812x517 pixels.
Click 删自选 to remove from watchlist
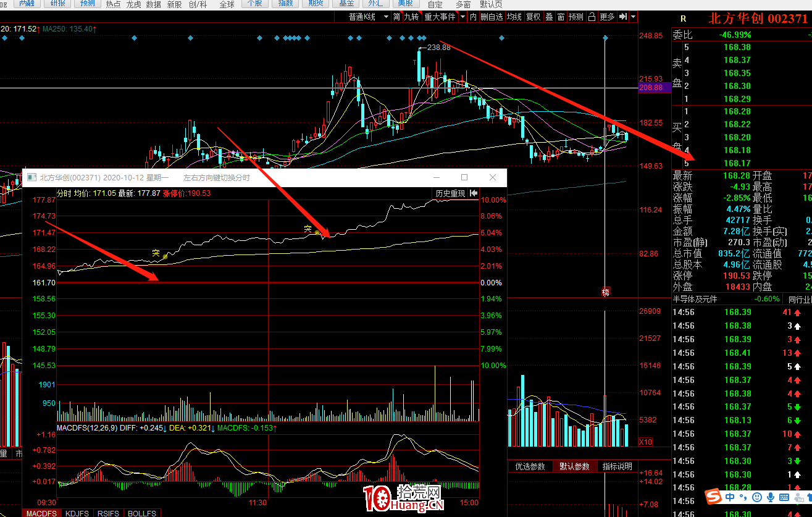point(492,17)
